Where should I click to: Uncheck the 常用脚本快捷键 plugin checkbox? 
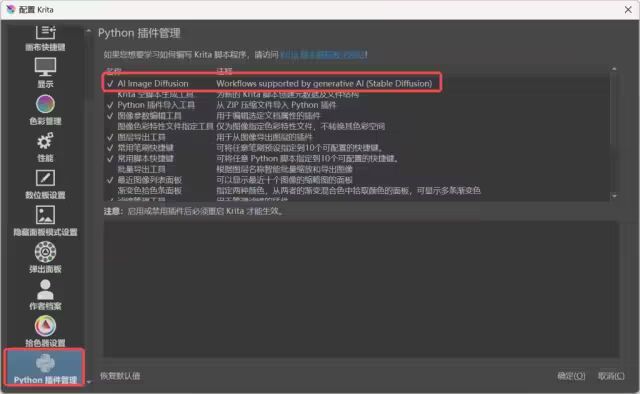[110, 158]
